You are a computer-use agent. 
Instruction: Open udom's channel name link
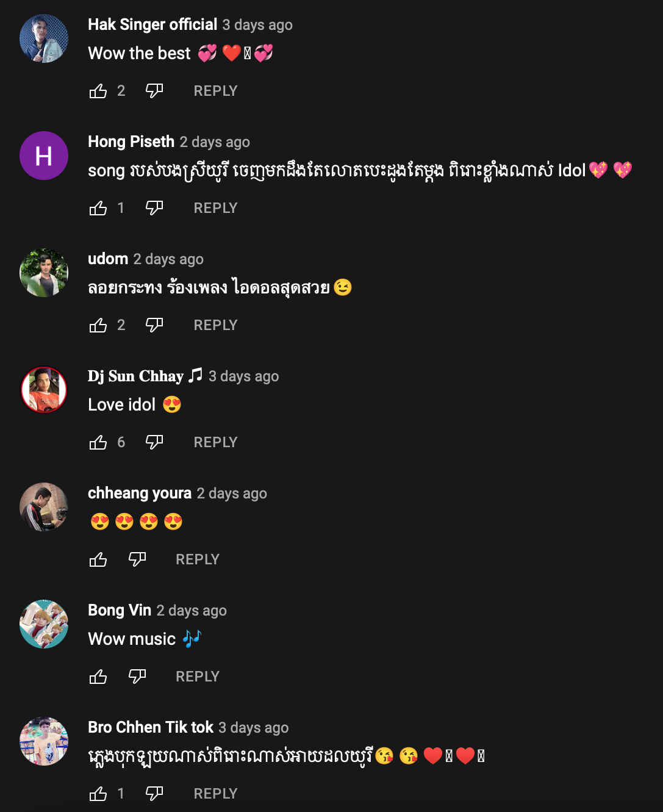[108, 259]
